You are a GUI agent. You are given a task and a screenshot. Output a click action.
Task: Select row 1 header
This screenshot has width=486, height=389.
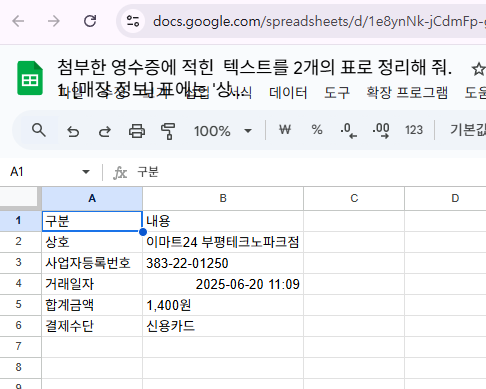tap(20, 221)
